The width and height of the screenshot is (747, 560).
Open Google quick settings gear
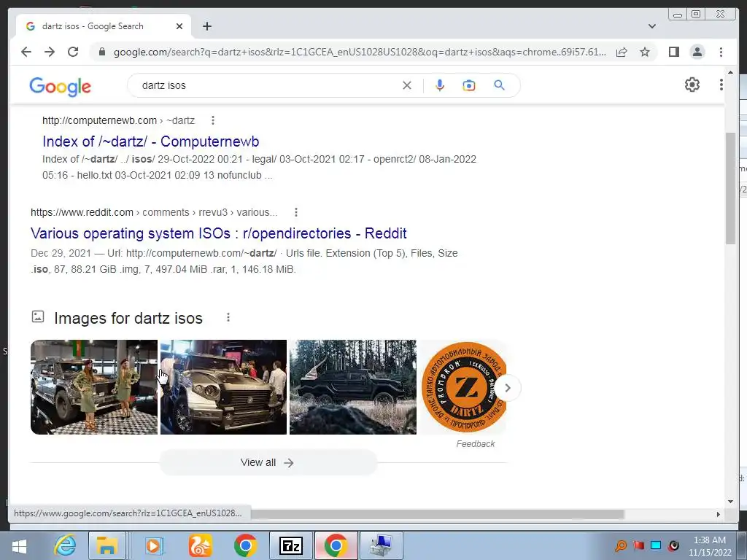coord(692,85)
